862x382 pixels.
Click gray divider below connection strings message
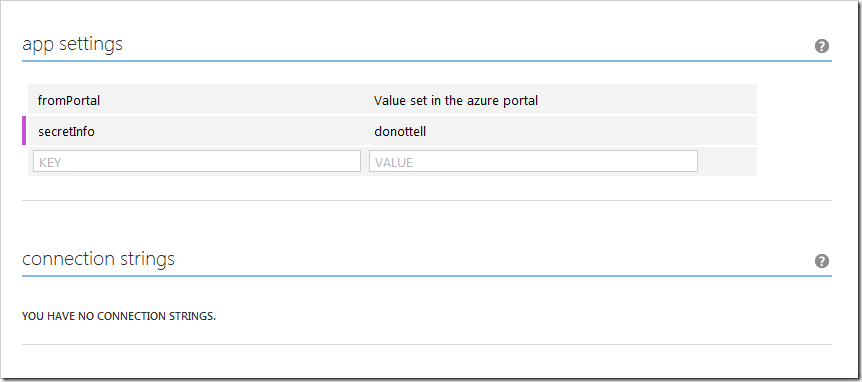point(427,345)
